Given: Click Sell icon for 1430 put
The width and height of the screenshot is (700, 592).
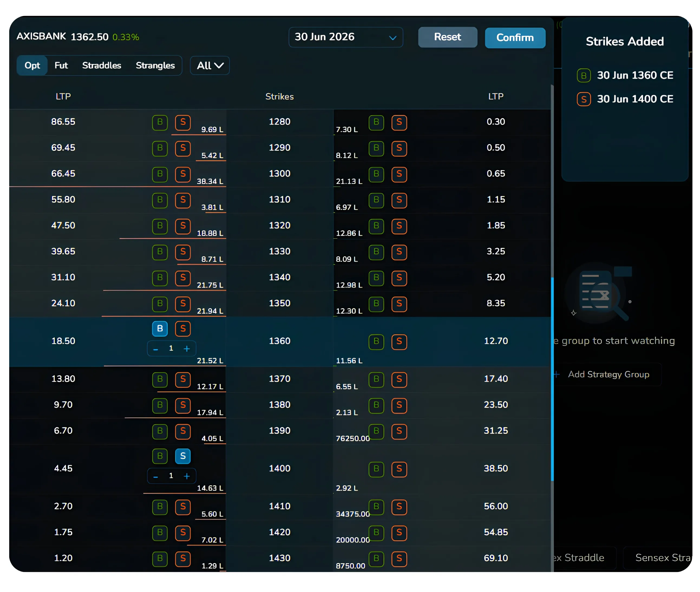Looking at the screenshot, I should coord(399,559).
